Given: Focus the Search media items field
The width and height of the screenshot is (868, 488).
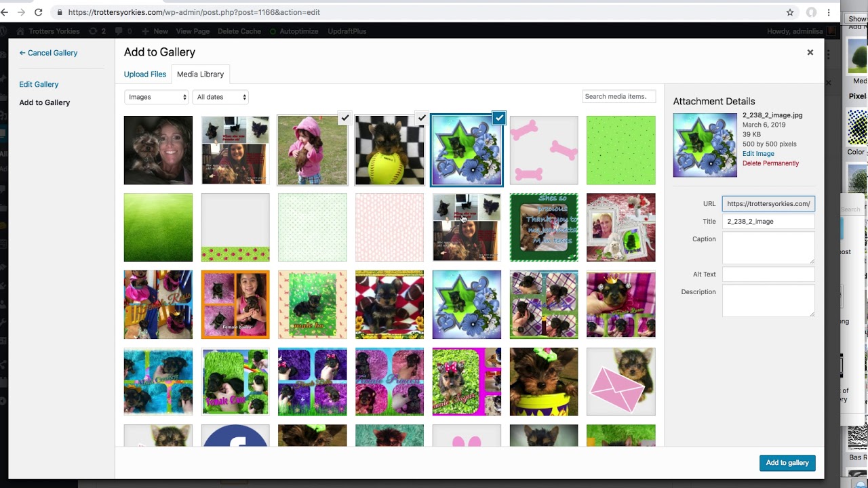Looking at the screenshot, I should 619,96.
